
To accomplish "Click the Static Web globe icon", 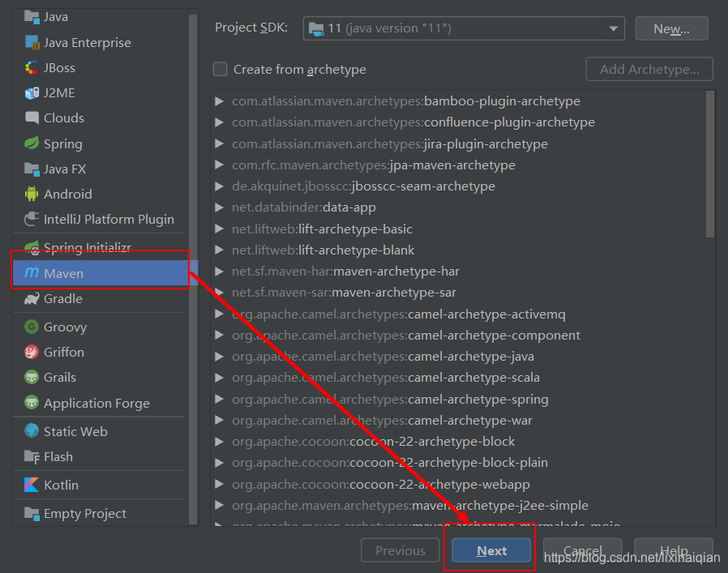I will 32,431.
